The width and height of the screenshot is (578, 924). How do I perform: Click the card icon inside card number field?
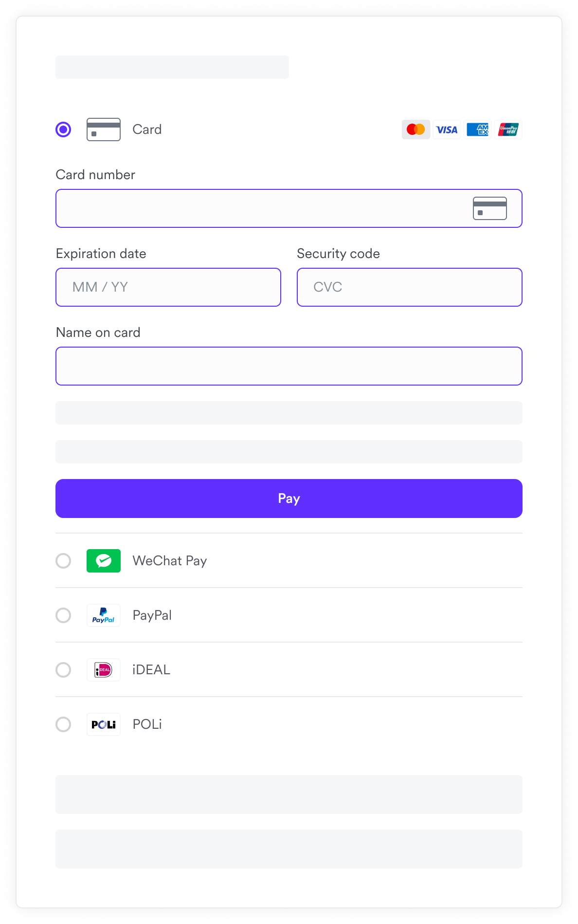pos(490,208)
